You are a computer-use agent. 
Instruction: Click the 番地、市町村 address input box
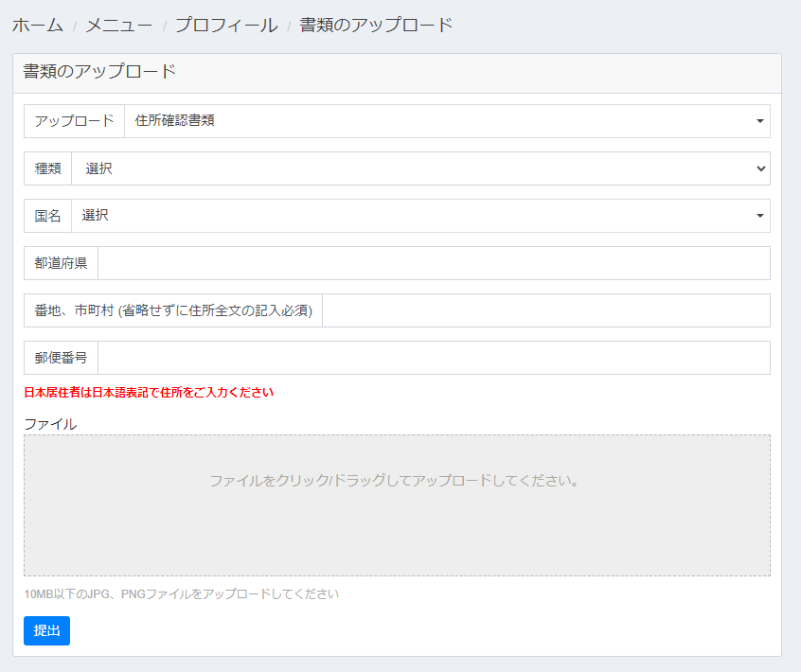click(545, 310)
